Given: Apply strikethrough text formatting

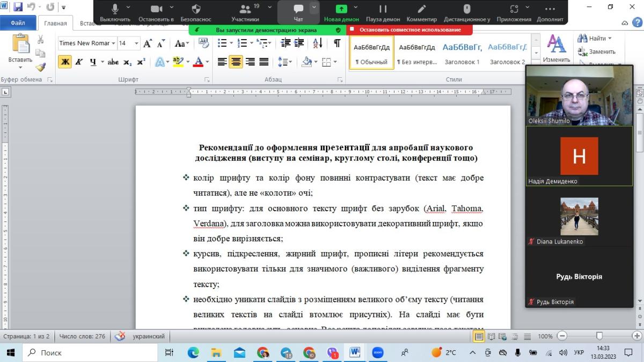Looking at the screenshot, I should [113, 62].
